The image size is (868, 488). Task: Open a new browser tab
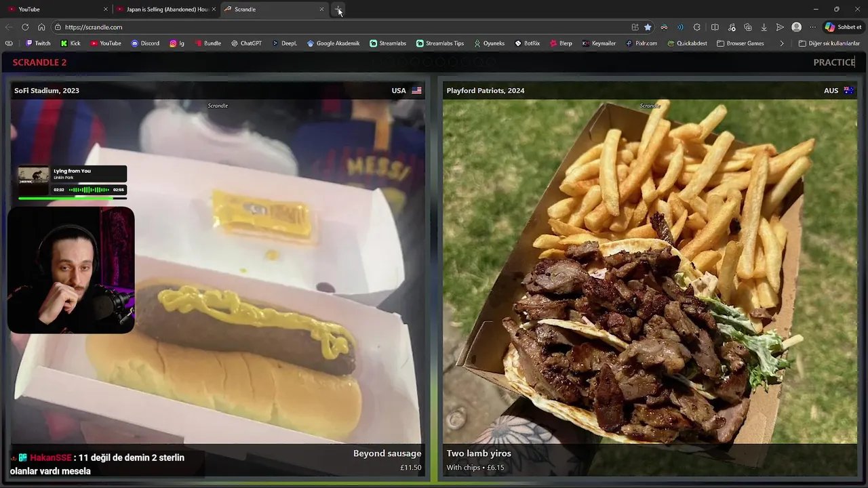338,9
